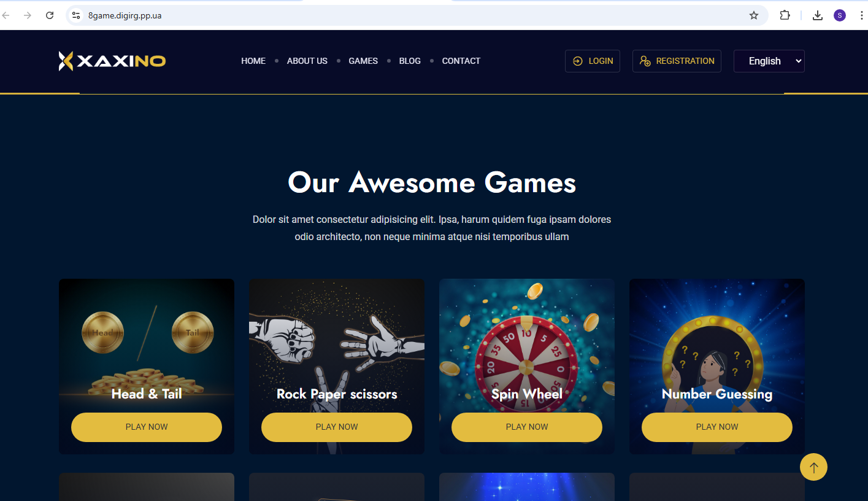
Task: Expand the English language dropdown
Action: 769,61
